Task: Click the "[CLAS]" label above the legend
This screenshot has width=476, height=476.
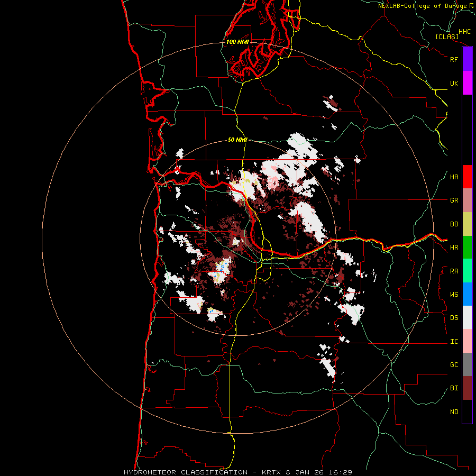Action: click(447, 36)
